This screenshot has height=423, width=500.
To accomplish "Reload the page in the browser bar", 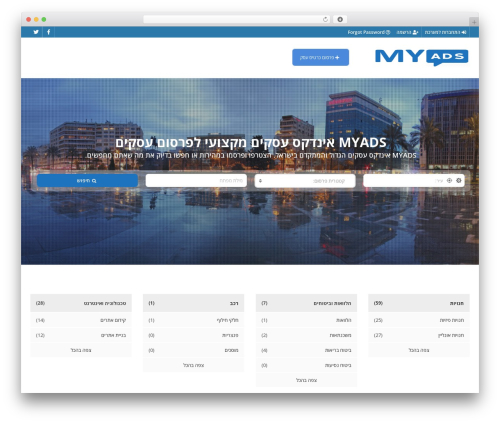I will pyautogui.click(x=325, y=19).
